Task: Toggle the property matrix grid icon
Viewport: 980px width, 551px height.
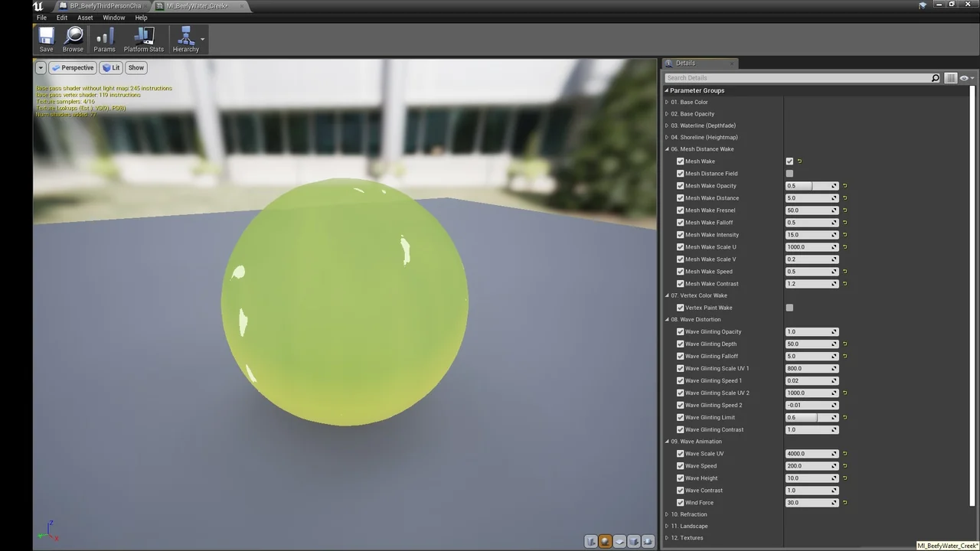Action: 950,78
